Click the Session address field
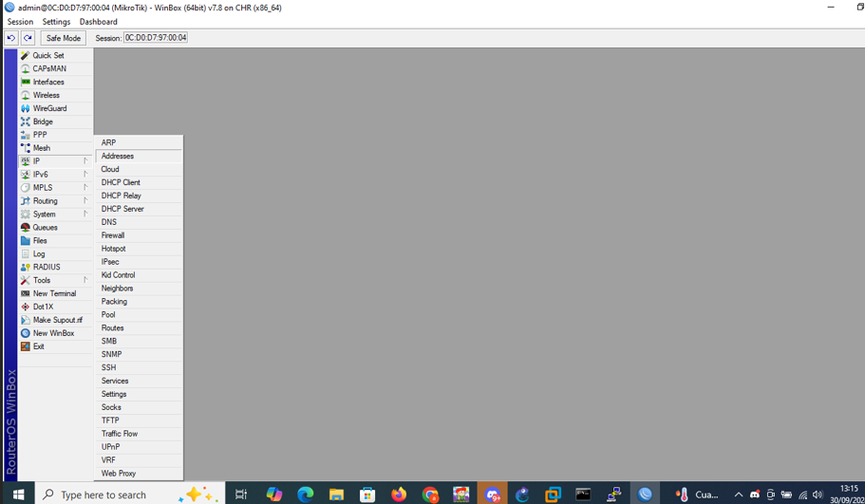Screen dimensions: 865x504 coord(156,38)
